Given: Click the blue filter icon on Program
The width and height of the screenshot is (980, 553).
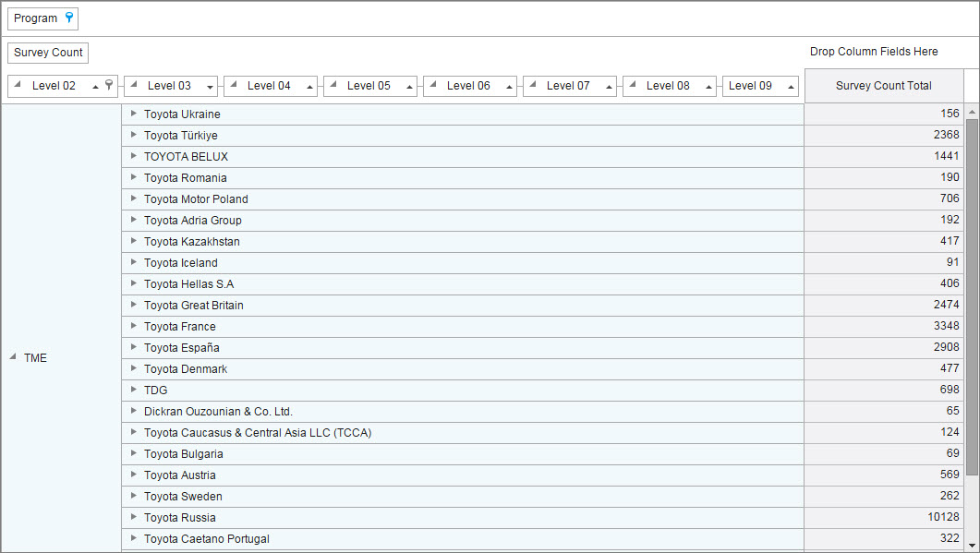Looking at the screenshot, I should pyautogui.click(x=69, y=18).
